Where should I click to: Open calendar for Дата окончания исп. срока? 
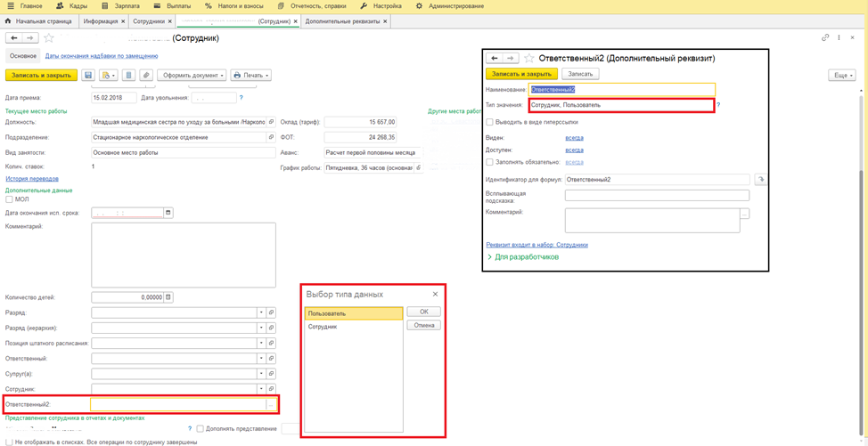(x=168, y=213)
